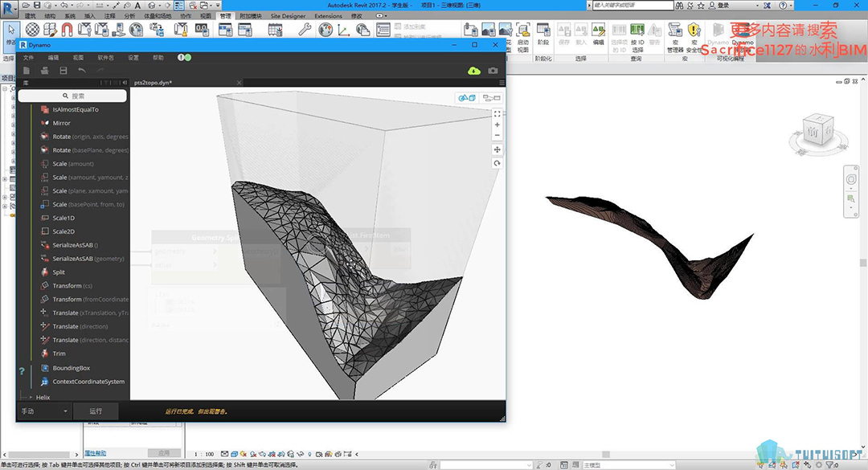Click the 运行 run button
This screenshot has width=868, height=470.
[96, 411]
